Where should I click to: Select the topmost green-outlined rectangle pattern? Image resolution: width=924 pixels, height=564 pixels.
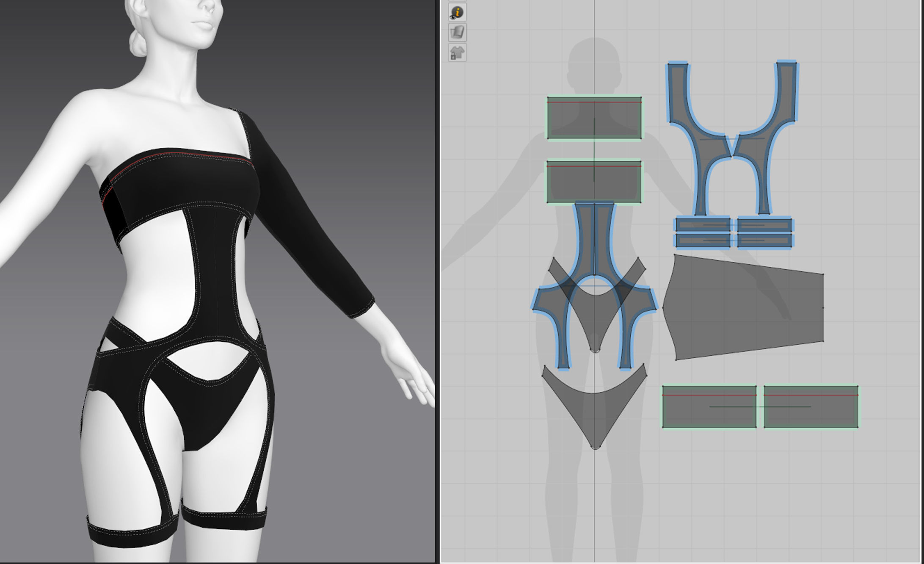[594, 117]
